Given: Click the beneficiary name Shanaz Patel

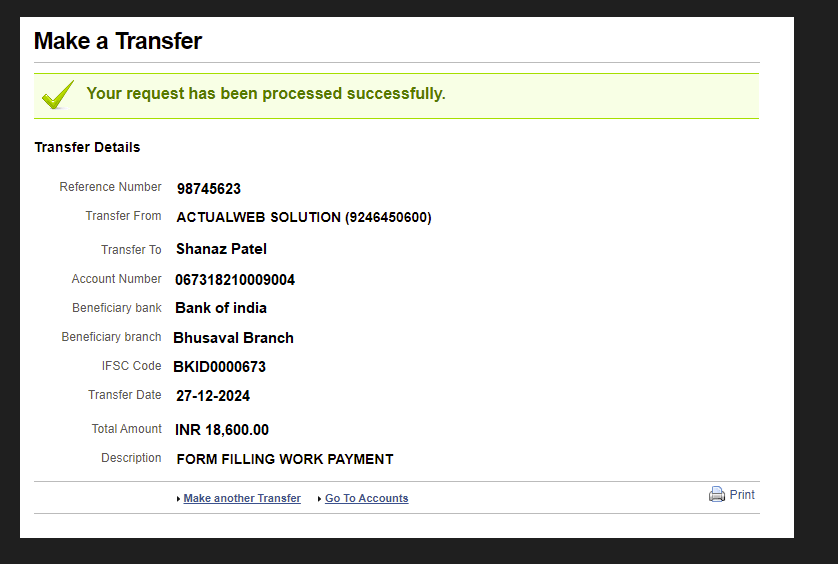Looking at the screenshot, I should pos(221,249).
